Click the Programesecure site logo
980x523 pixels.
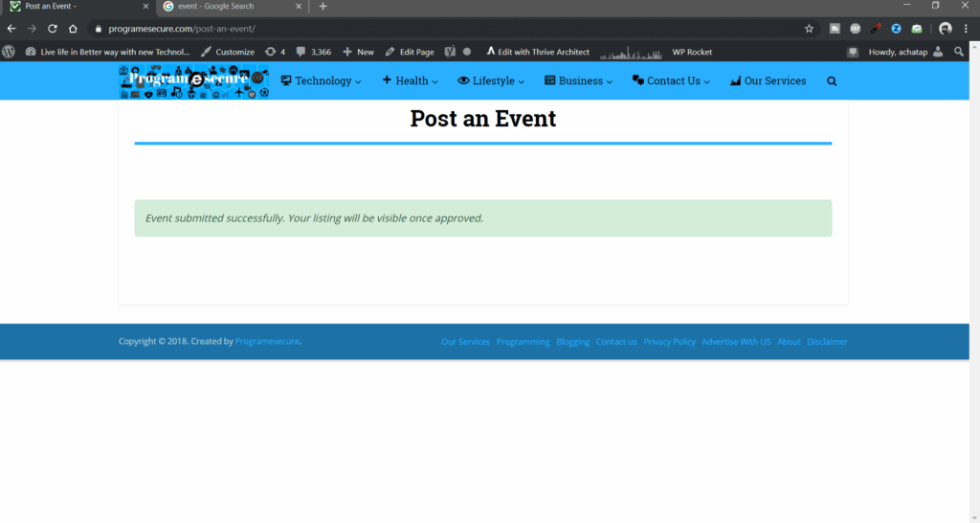click(x=194, y=81)
